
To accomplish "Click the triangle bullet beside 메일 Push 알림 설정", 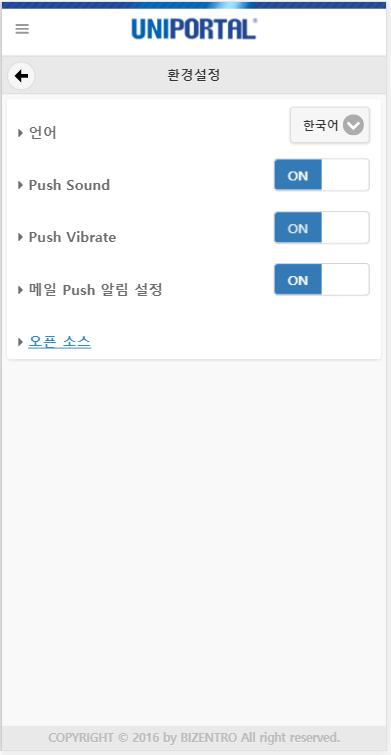I will [x=20, y=290].
